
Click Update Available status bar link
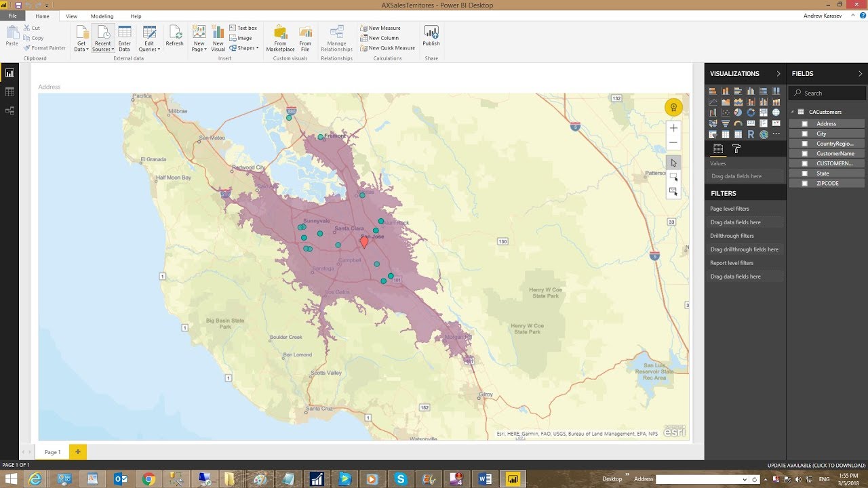tap(816, 466)
